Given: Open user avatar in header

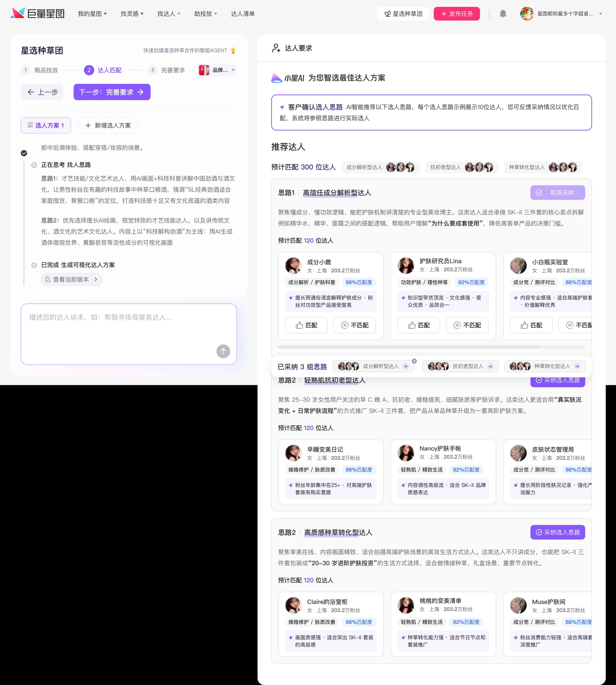Looking at the screenshot, I should [x=527, y=14].
